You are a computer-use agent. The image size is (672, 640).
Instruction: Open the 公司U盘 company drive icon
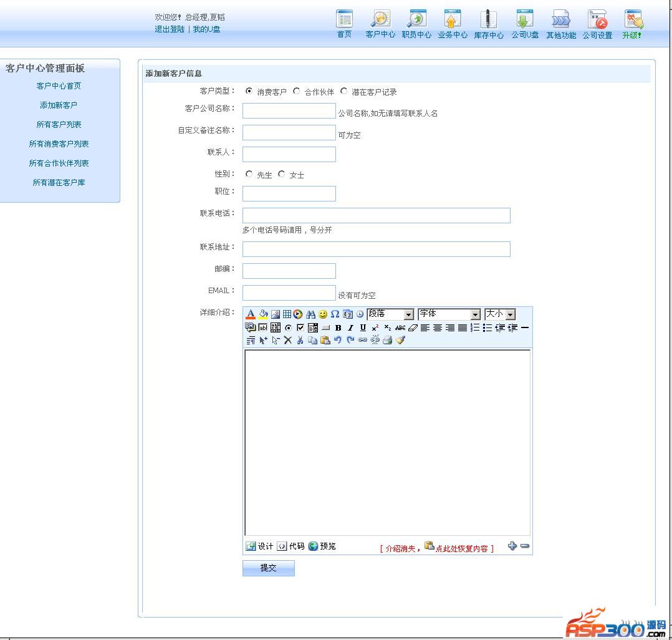pos(525,19)
